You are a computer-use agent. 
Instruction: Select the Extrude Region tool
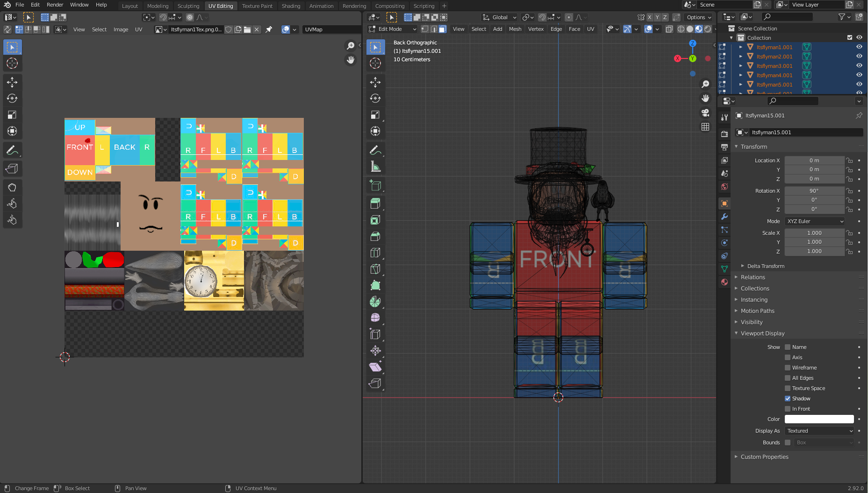click(375, 203)
